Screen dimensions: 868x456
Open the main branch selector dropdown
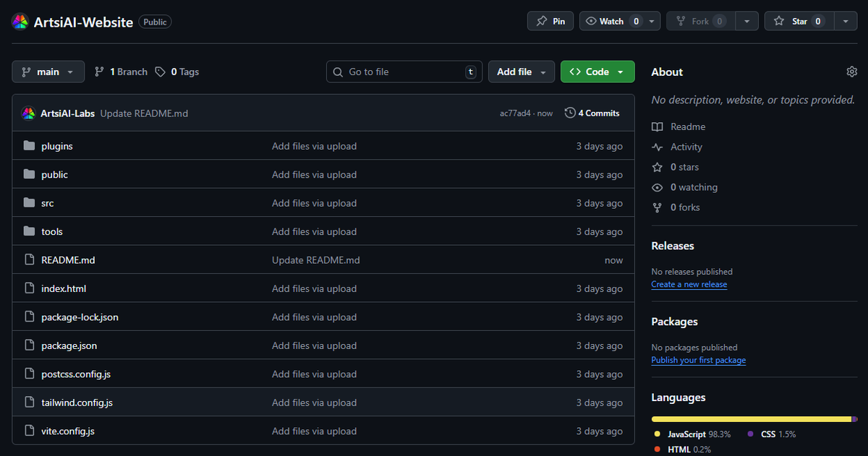(48, 72)
